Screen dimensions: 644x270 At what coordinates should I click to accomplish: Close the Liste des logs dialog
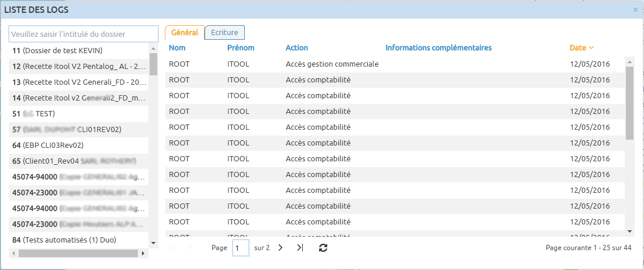(635, 9)
